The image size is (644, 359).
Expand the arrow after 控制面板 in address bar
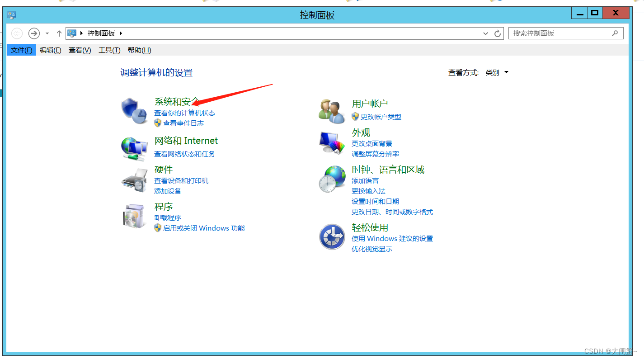point(121,33)
